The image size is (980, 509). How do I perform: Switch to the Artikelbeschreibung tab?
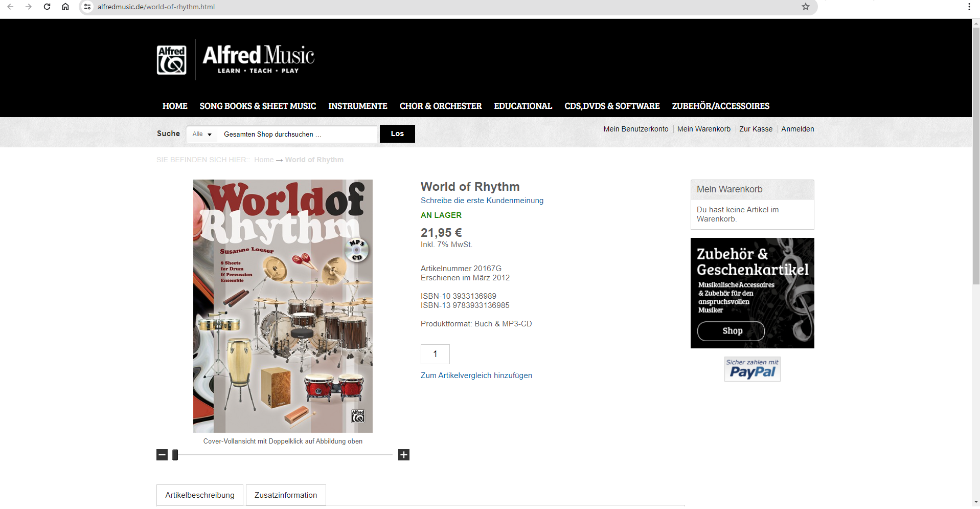(200, 495)
